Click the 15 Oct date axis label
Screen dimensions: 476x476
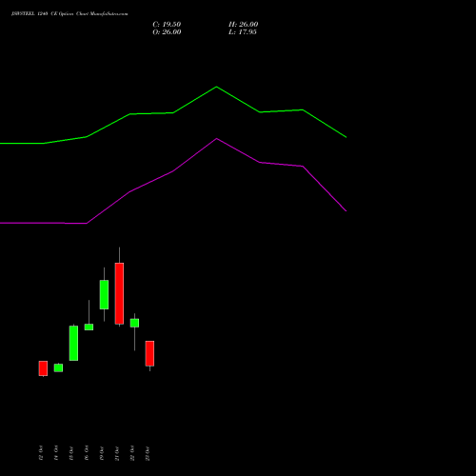click(x=71, y=453)
